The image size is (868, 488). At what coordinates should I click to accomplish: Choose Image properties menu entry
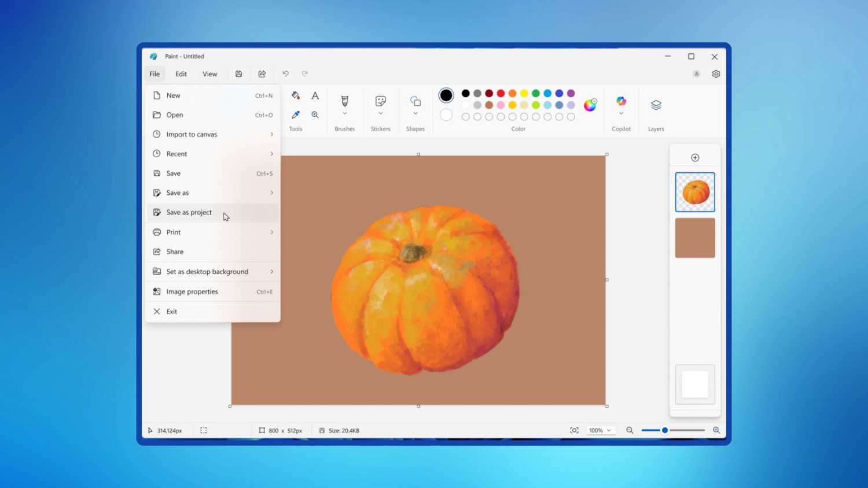213,291
